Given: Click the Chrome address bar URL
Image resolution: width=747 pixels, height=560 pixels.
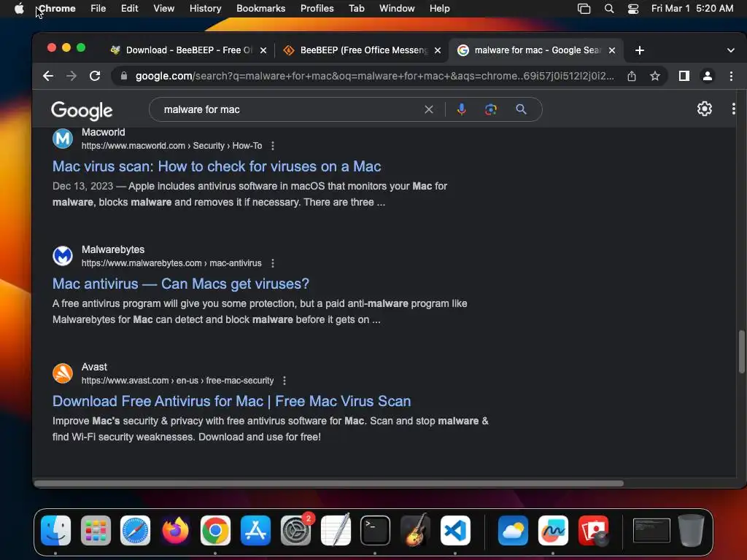Looking at the screenshot, I should pos(374,76).
